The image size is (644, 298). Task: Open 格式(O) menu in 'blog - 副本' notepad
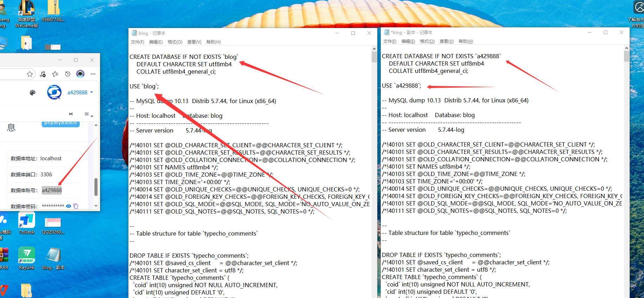[427, 41]
